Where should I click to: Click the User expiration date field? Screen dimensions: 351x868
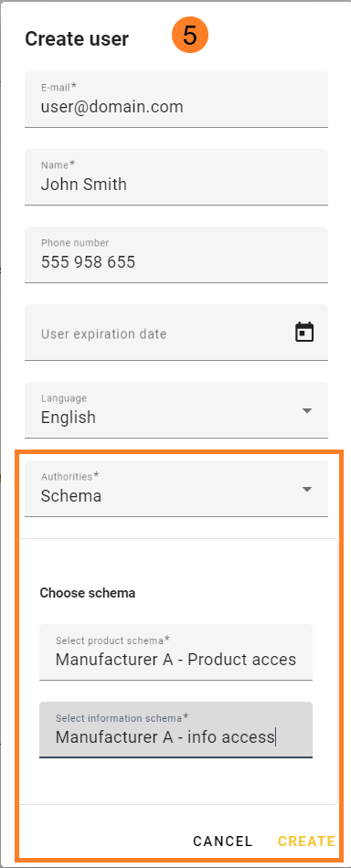point(176,333)
